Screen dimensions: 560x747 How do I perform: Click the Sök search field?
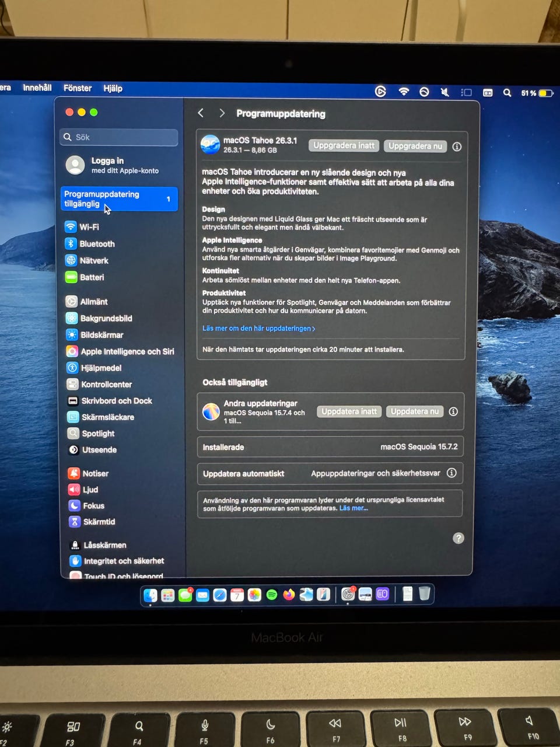point(119,137)
